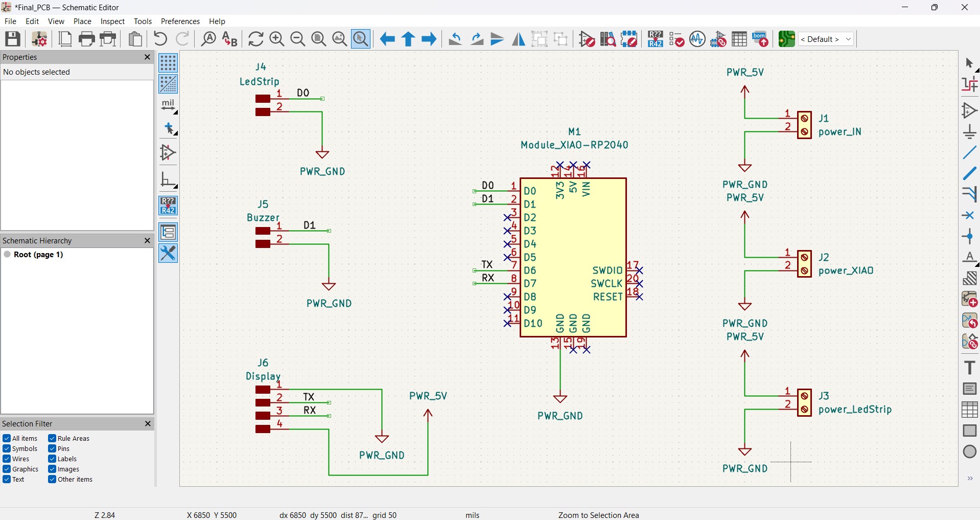Open Edit menu

tap(32, 21)
